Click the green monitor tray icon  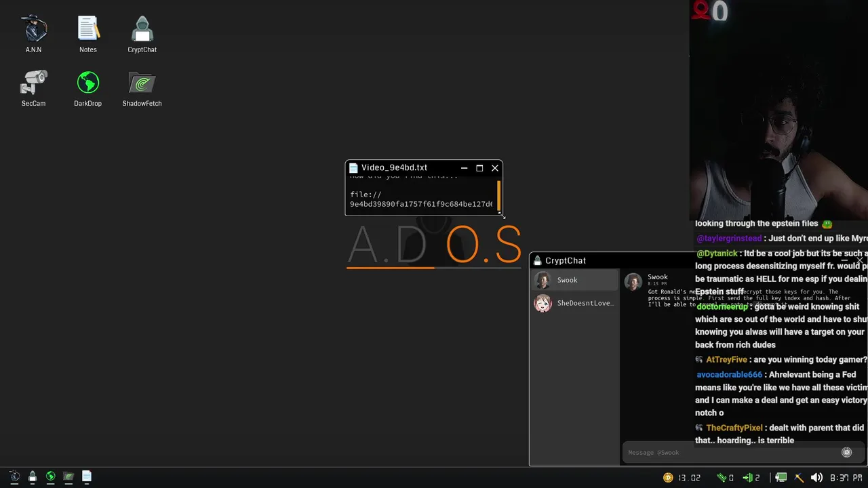pos(781,478)
